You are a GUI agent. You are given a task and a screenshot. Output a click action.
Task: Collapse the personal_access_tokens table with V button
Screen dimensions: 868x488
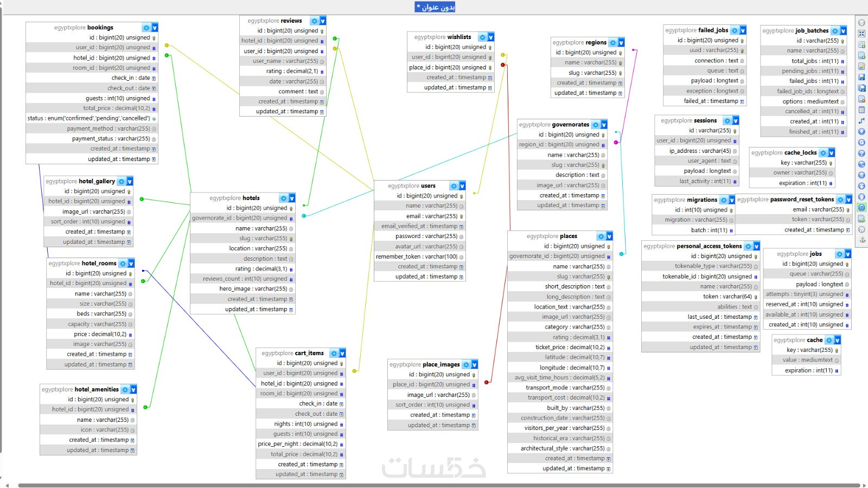[756, 246]
